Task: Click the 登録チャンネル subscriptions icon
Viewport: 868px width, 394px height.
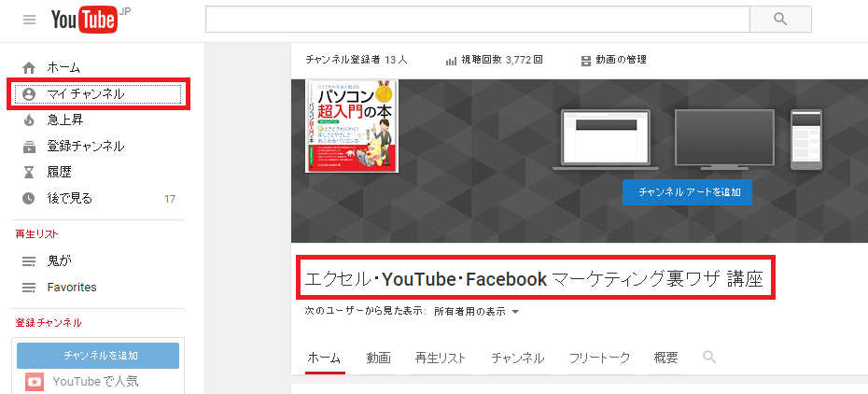Action: point(28,147)
